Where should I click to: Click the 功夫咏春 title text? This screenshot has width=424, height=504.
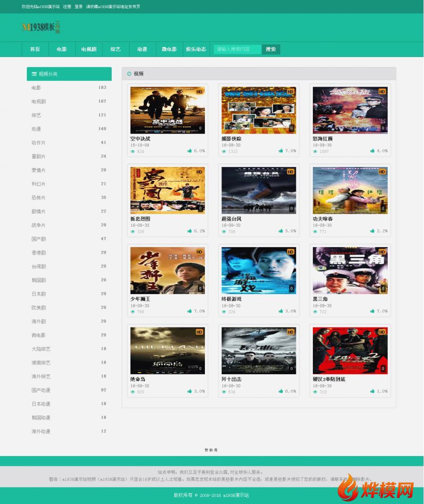[323, 219]
